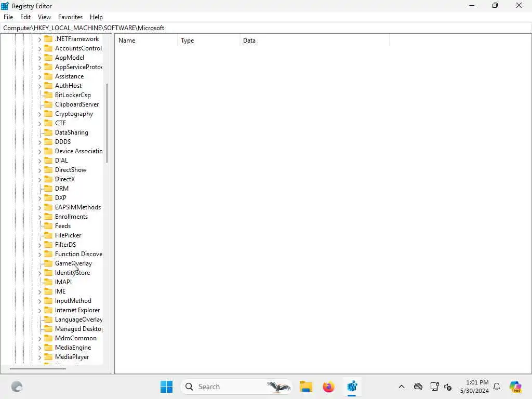
Task: Select the DXP folder icon
Action: coord(48,198)
